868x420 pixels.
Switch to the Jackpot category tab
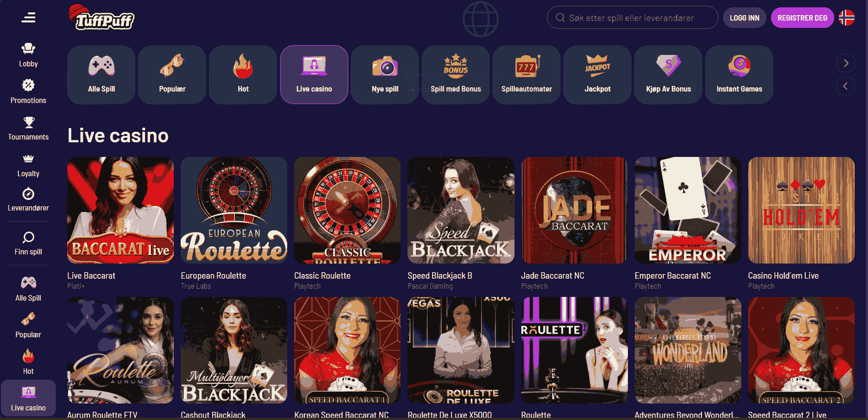coord(597,75)
